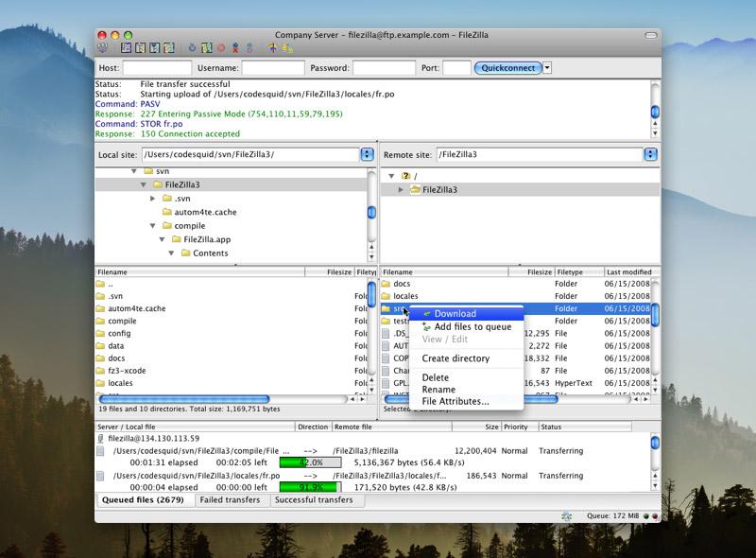
Task: Click into the Host input field
Action: point(157,68)
